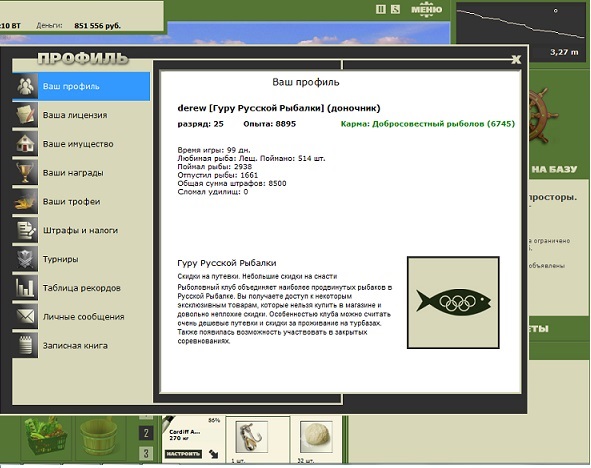The image size is (591, 468).
Task: Open the МЕНЮ button at top
Action: (x=426, y=10)
